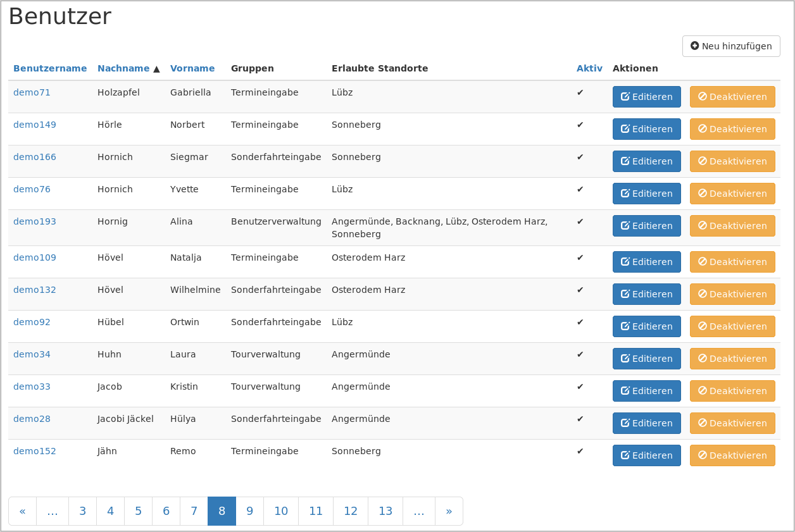795x532 pixels.
Task: Deactivate user demo166
Action: (x=732, y=161)
